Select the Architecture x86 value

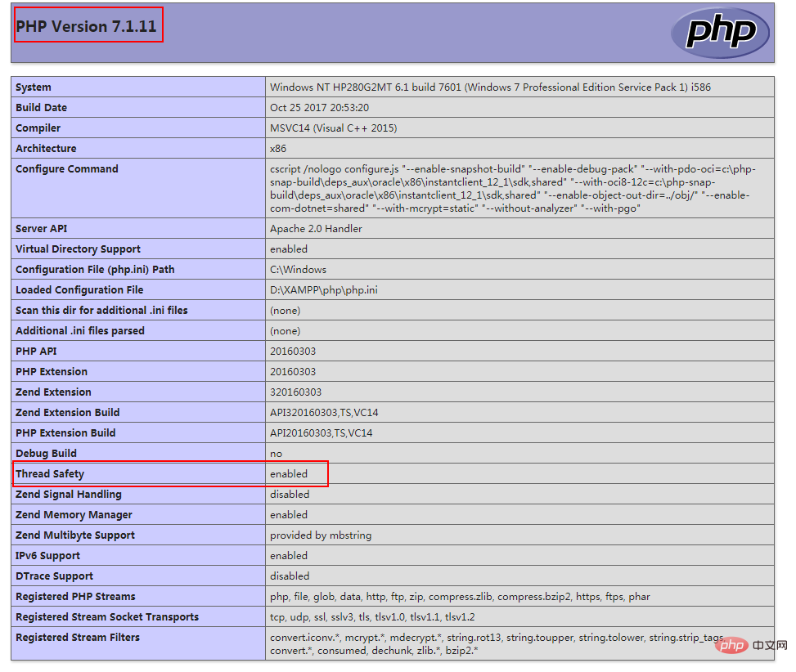pyautogui.click(x=278, y=149)
